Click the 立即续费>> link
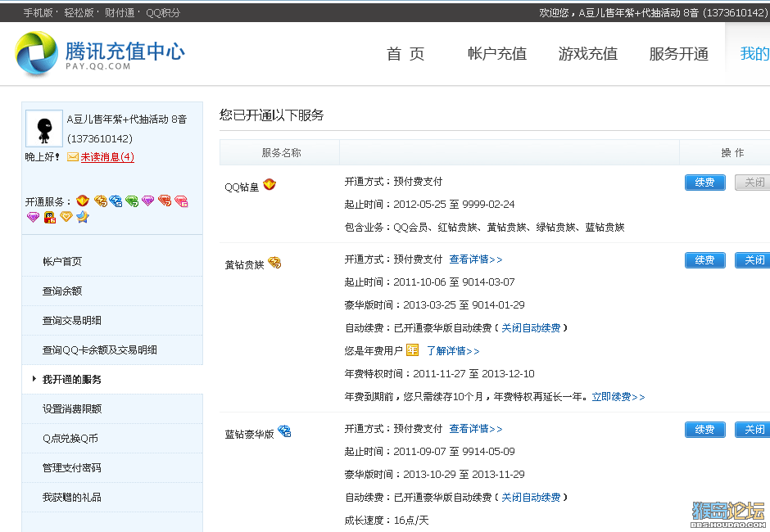The image size is (770, 532). point(618,397)
